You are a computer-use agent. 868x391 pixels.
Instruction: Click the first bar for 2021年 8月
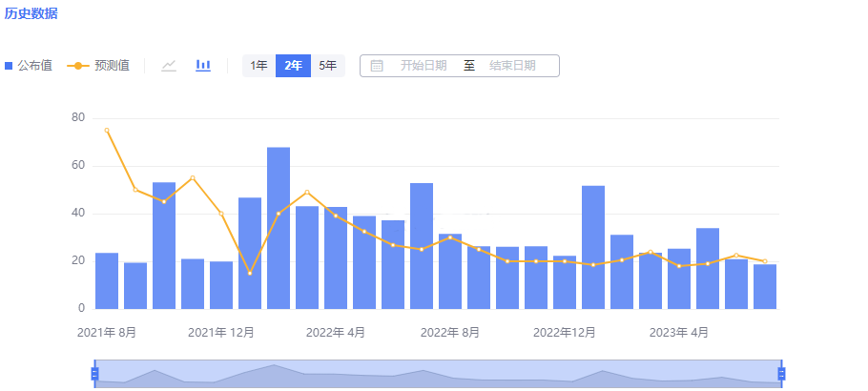pyautogui.click(x=107, y=281)
